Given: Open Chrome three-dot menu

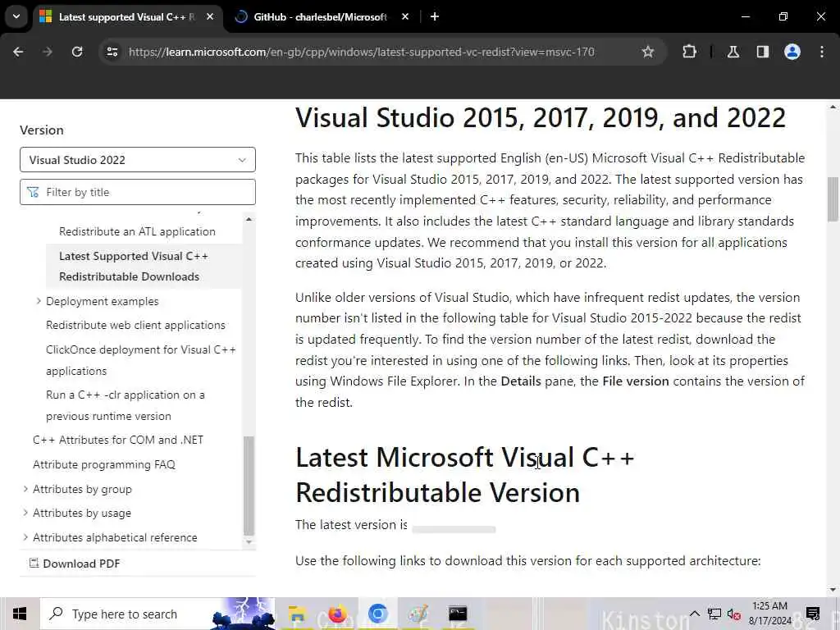Looking at the screenshot, I should (x=822, y=52).
